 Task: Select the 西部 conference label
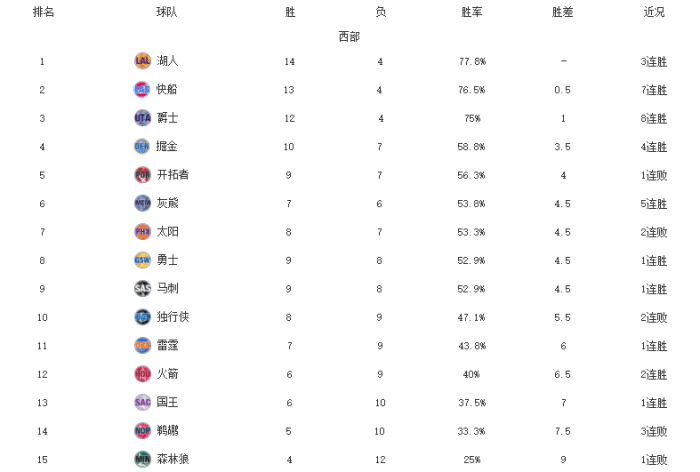pyautogui.click(x=349, y=36)
